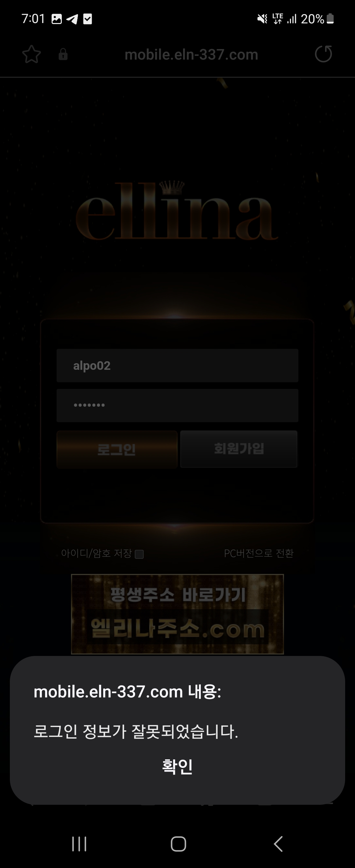Select the masked password field
Screen dimensions: 355x868
point(177,405)
